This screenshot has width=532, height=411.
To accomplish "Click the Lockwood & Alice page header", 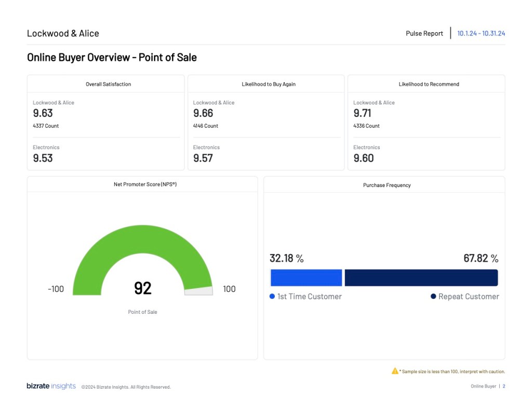I will tap(63, 33).
